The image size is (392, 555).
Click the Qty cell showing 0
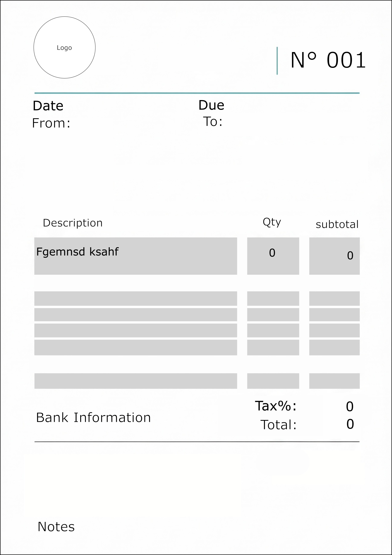click(273, 256)
